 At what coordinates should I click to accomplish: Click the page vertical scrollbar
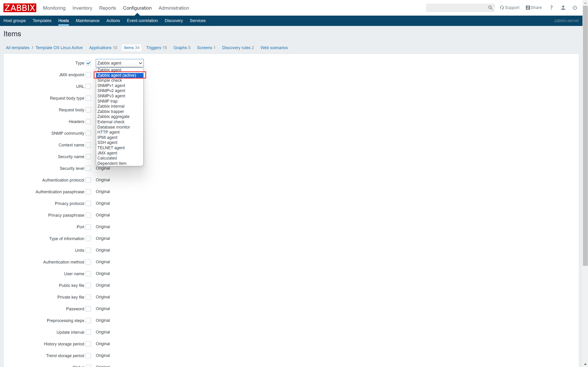click(x=585, y=136)
